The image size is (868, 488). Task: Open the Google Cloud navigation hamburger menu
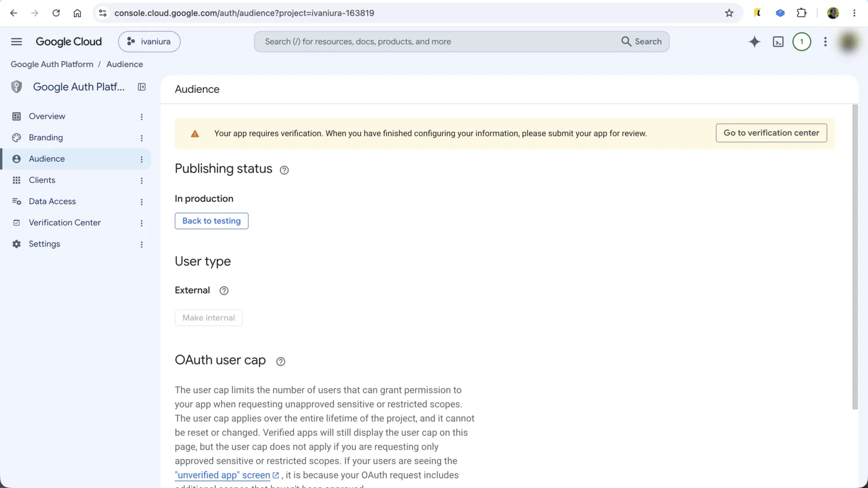tap(16, 42)
